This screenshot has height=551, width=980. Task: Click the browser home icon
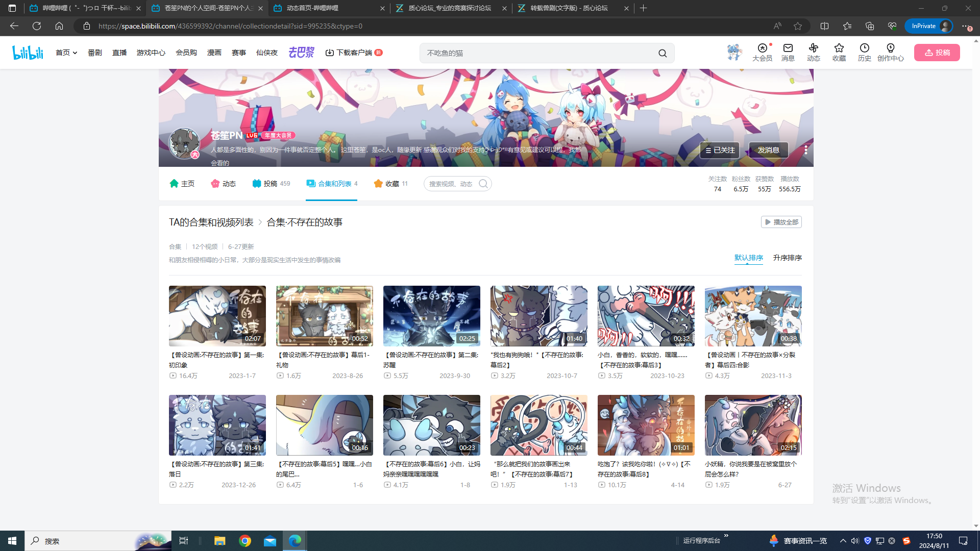pos(59,26)
